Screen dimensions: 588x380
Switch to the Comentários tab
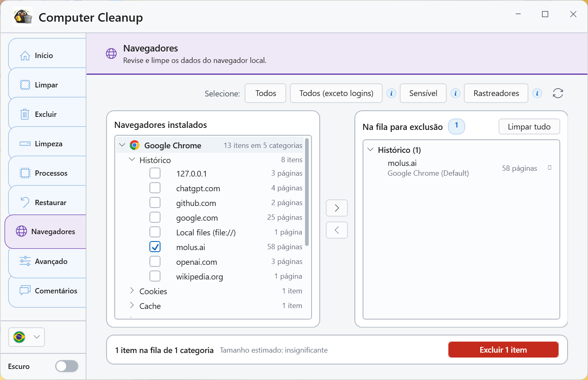tap(47, 291)
